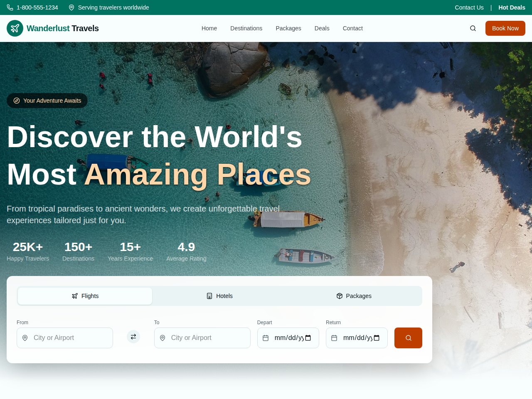Screen dimensions: 532x399
Task: Click the map pin icon in the top bar
Action: point(71,7)
